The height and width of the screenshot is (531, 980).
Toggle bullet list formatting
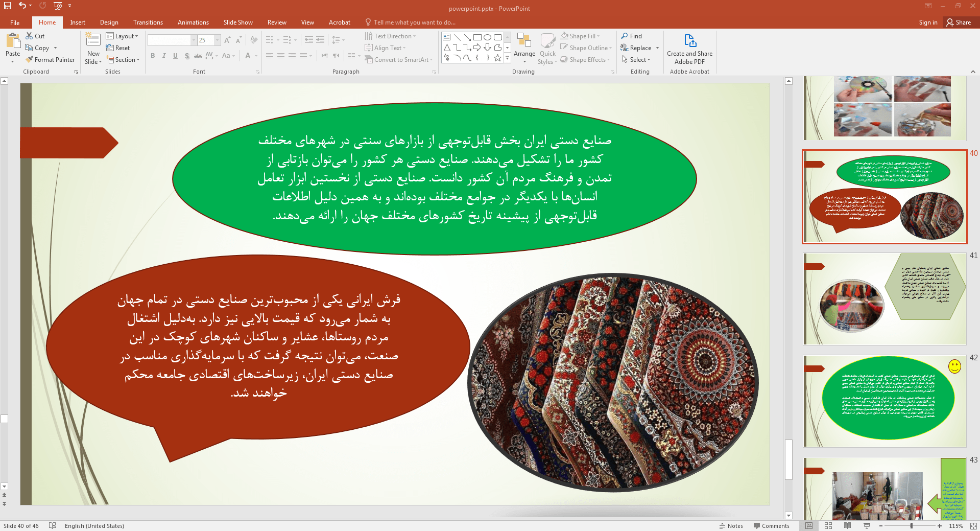[269, 40]
